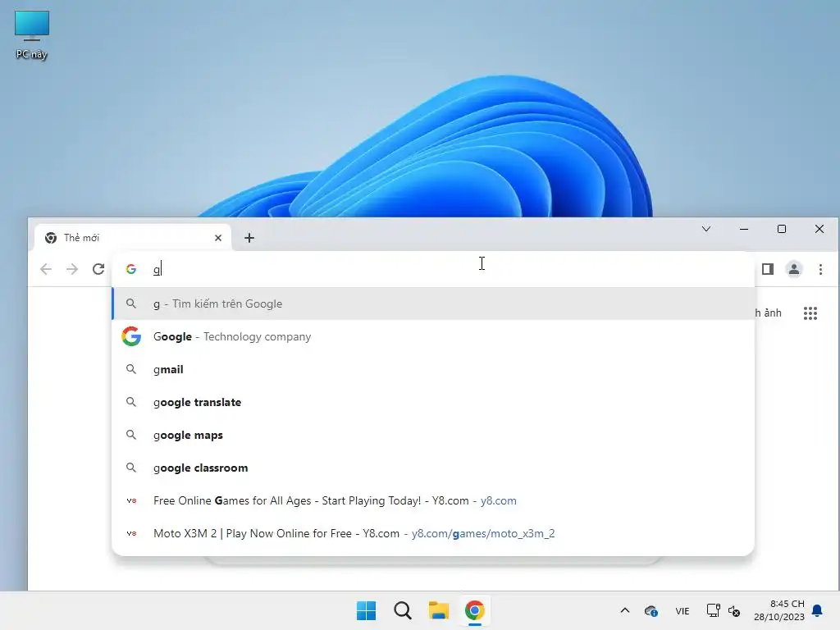
Task: Click the Chrome forward arrow
Action: [x=72, y=269]
